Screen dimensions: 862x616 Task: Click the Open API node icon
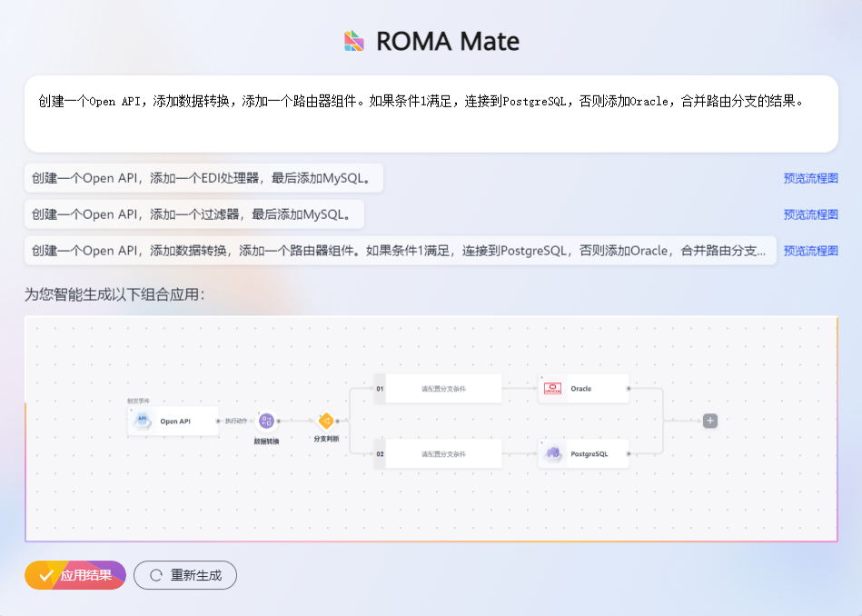coord(143,421)
